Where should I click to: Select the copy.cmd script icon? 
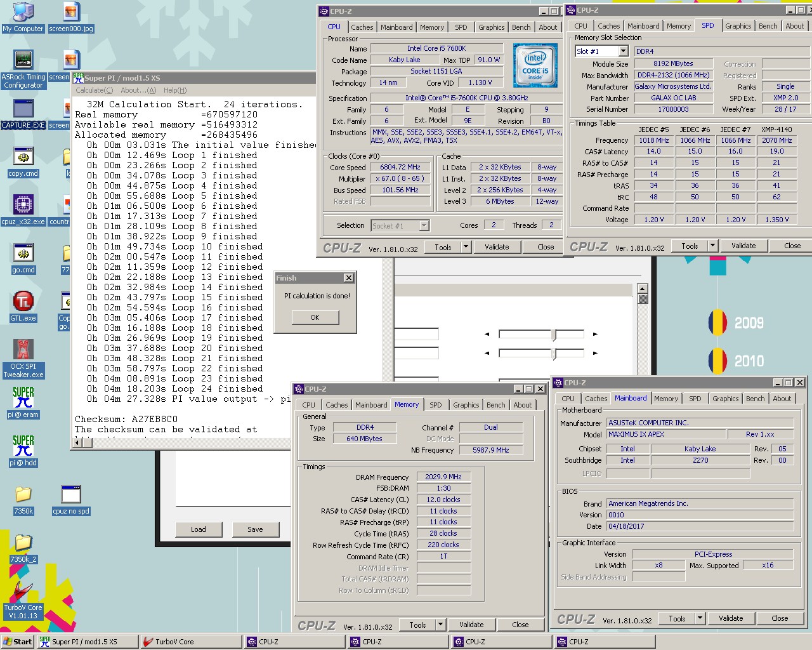23,162
